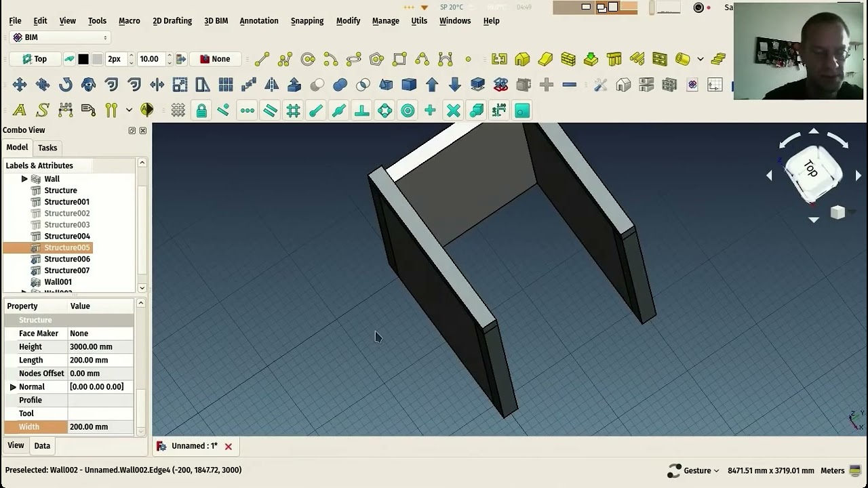This screenshot has width=868, height=488.
Task: Click the Rotate tool
Action: pyautogui.click(x=65, y=85)
